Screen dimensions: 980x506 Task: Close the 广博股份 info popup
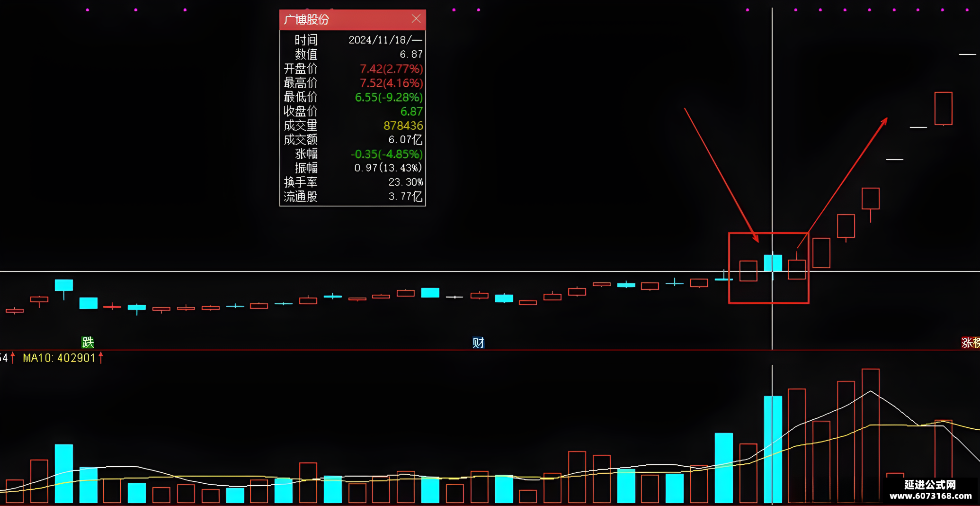(x=416, y=18)
